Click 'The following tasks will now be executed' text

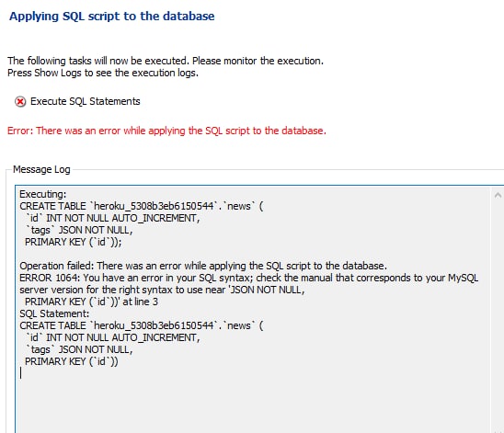166,61
